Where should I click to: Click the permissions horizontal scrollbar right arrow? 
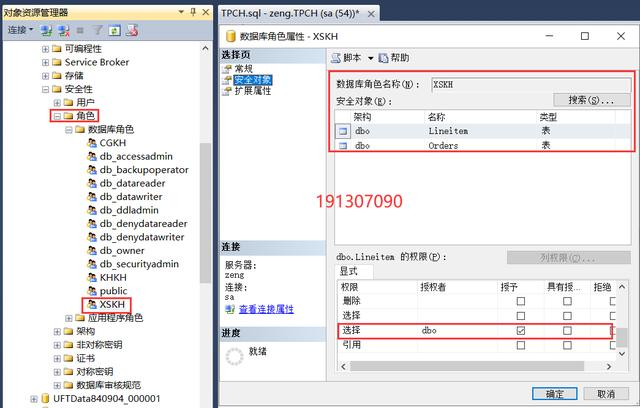609,366
